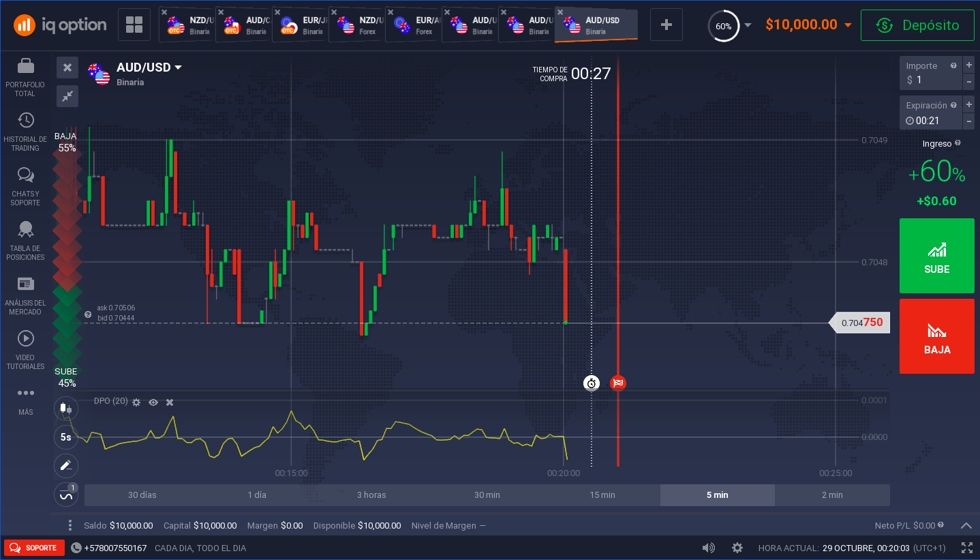Switch to NZD/U Binaria OTC tab
Viewport: 980px width, 560px height.
pyautogui.click(x=187, y=25)
